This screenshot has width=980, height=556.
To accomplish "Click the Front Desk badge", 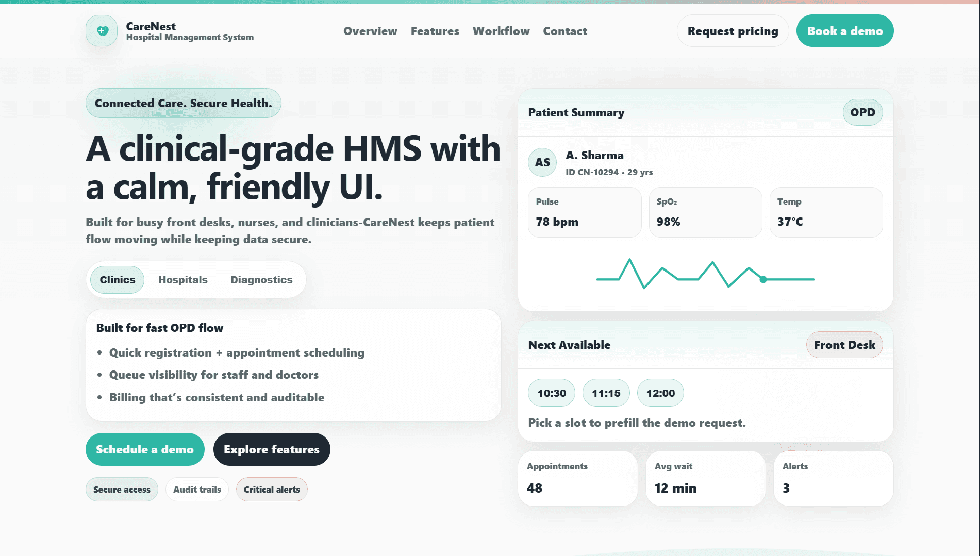I will [x=844, y=345].
